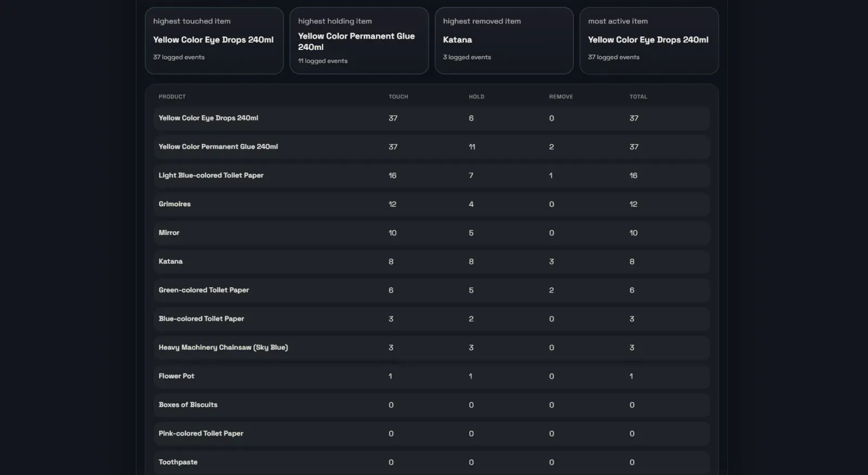
Task: Click touch count 1 in the Flower Pot row
Action: [390, 376]
